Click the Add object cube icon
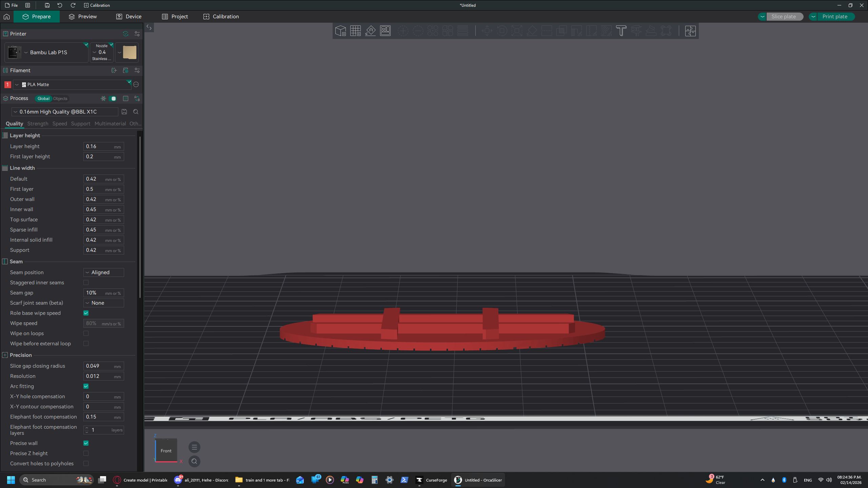 [x=340, y=31]
